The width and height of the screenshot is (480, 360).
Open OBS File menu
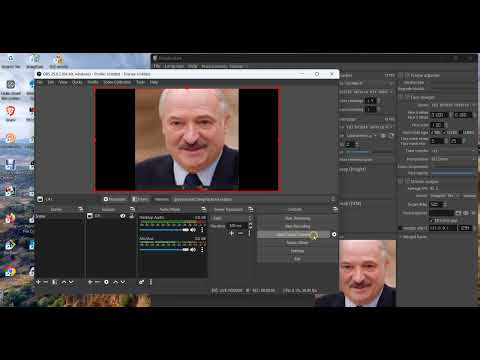pos(40,82)
